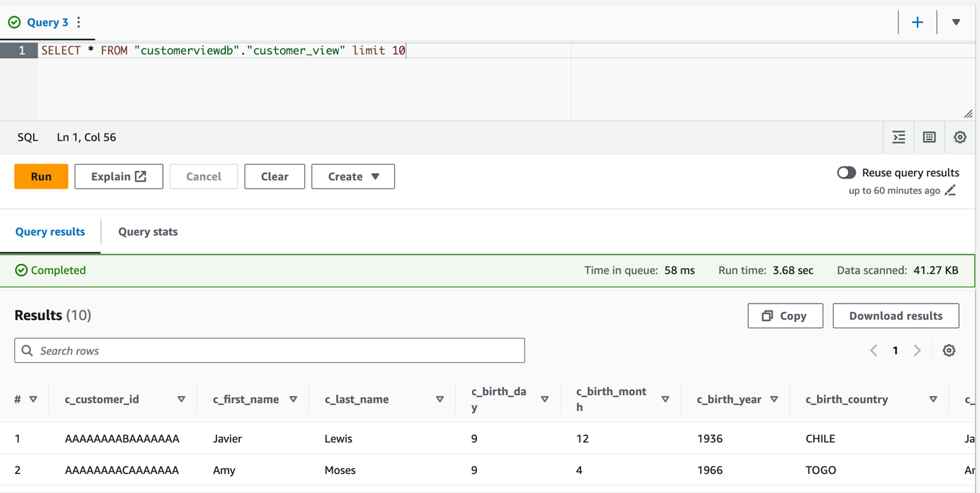Click the birth year 1936 cell
The image size is (980, 493).
click(x=710, y=439)
